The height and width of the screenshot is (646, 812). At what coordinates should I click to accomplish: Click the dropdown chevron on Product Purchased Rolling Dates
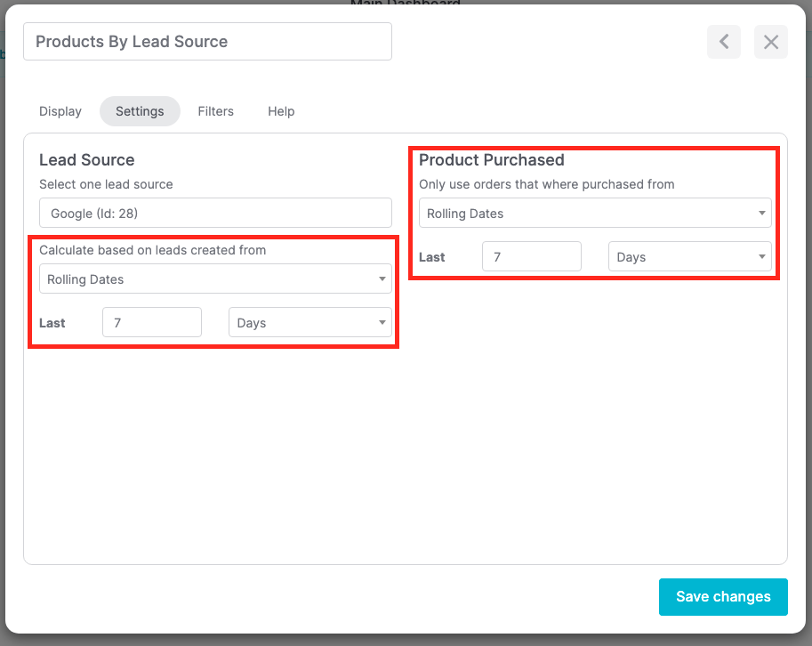(760, 214)
